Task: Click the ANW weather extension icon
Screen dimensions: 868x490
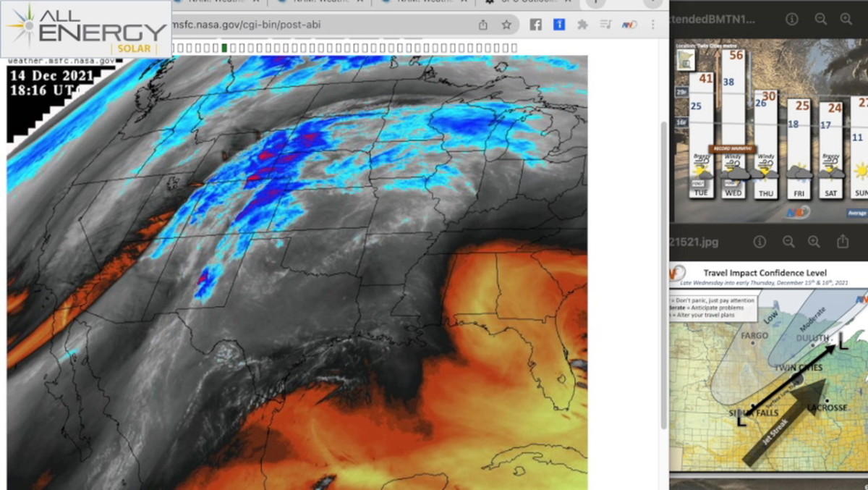Action: (628, 24)
